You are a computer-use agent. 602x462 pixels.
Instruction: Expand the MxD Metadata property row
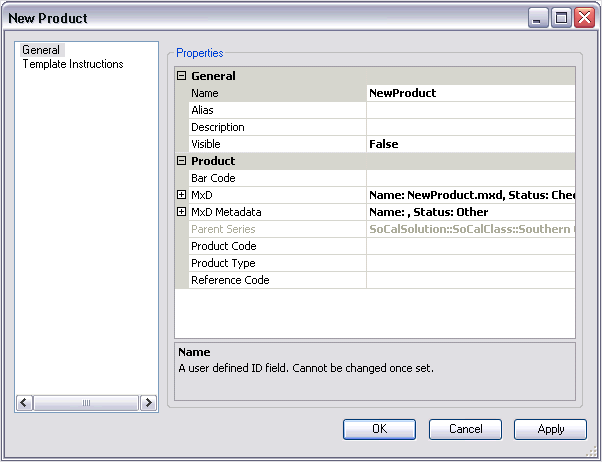182,212
